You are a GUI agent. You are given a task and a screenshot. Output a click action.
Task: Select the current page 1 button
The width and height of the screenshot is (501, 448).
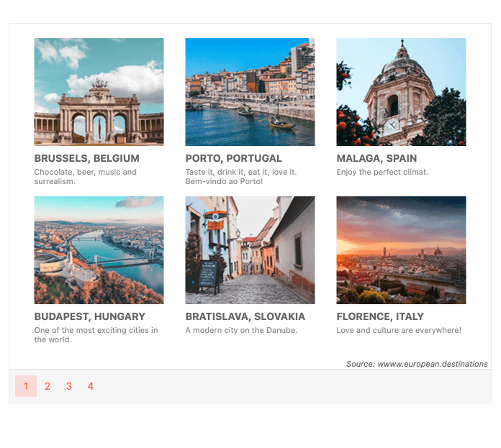(x=26, y=386)
